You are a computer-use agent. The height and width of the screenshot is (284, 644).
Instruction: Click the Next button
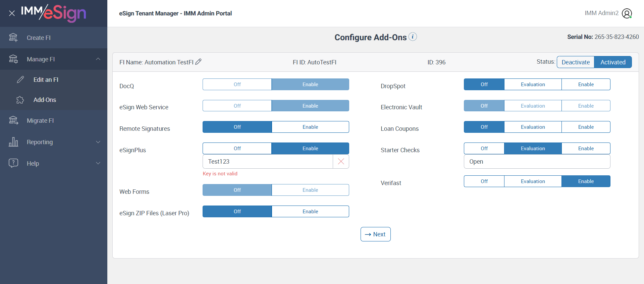[x=375, y=234]
